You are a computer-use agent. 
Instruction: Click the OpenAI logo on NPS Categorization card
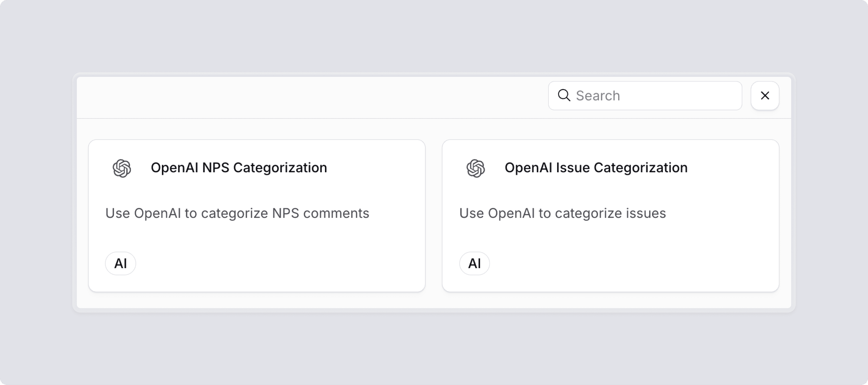122,168
